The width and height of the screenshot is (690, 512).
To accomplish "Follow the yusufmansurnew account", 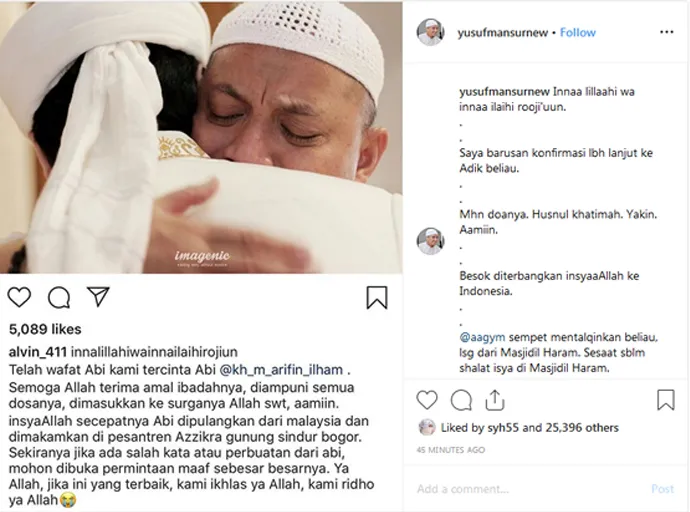I will coord(578,33).
